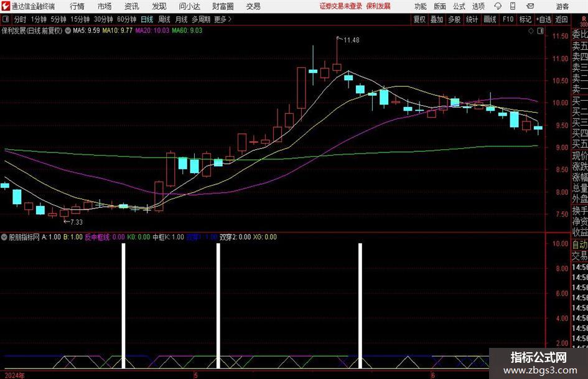The image size is (588, 379).
Task: Click the 游客 user account label
Action: (x=562, y=6)
